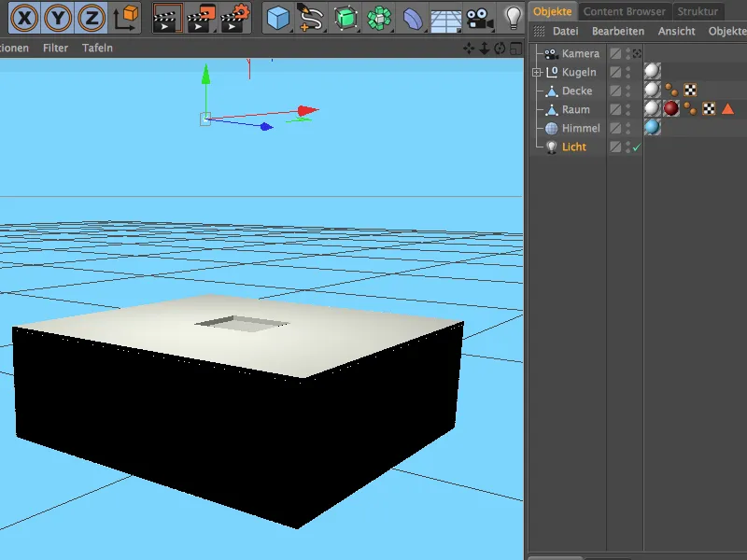Select the Kamera object
The height and width of the screenshot is (560, 747).
pyautogui.click(x=580, y=53)
